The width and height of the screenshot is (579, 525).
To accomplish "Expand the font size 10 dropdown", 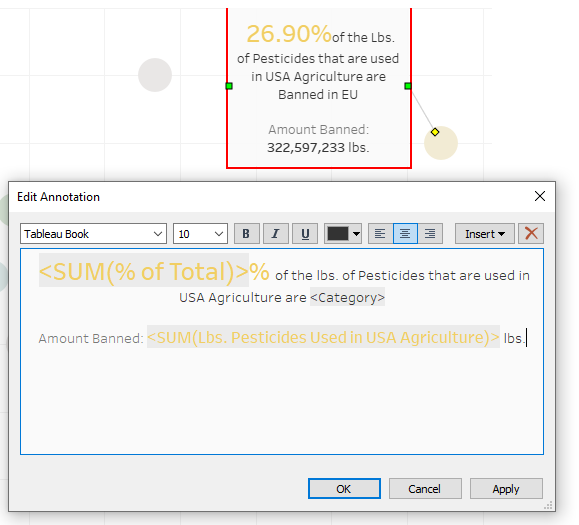I will coord(201,234).
